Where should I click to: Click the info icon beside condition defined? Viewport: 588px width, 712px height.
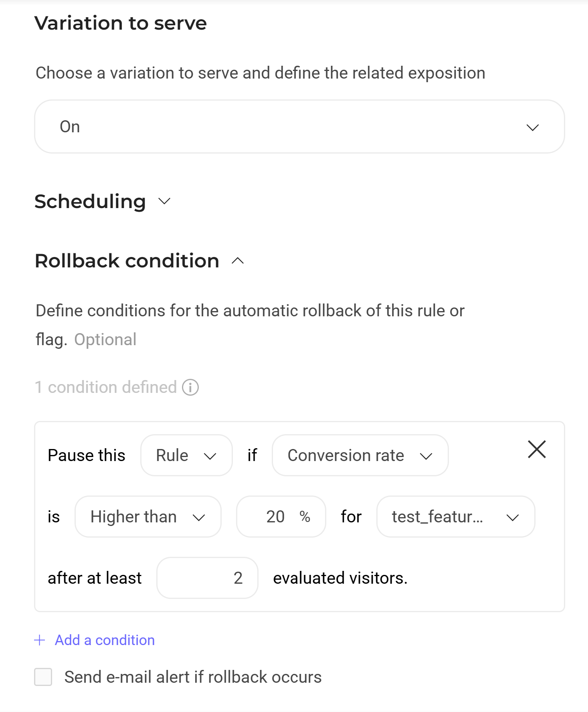tap(190, 387)
